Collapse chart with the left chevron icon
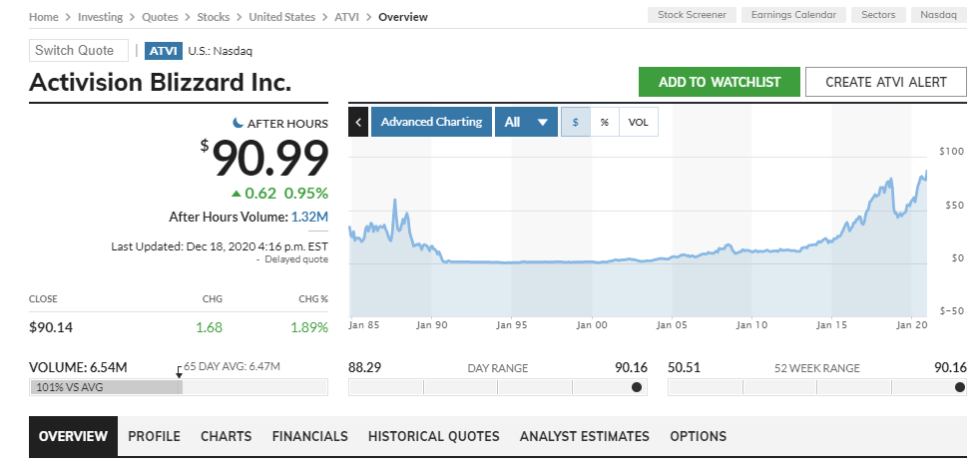This screenshot has width=980, height=469. coord(358,122)
